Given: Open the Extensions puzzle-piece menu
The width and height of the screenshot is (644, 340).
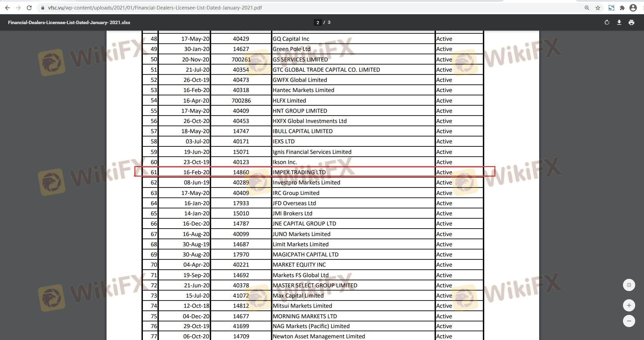Looking at the screenshot, I should pos(622,8).
